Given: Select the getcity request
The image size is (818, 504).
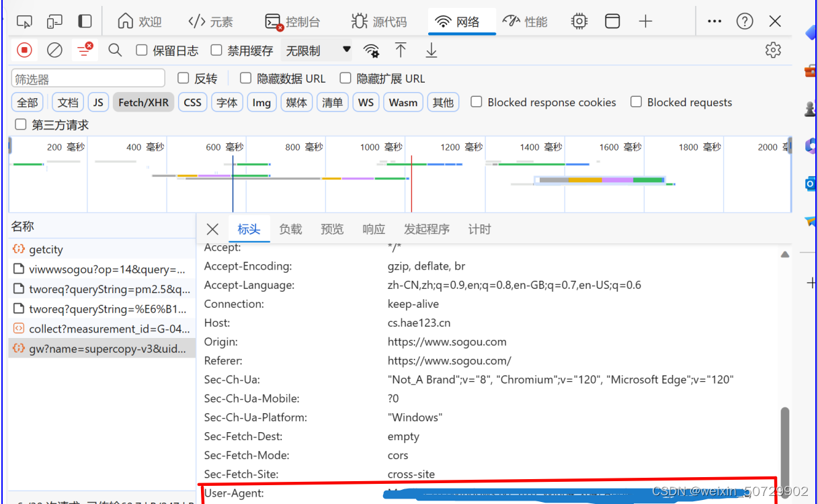Looking at the screenshot, I should (x=102, y=249).
